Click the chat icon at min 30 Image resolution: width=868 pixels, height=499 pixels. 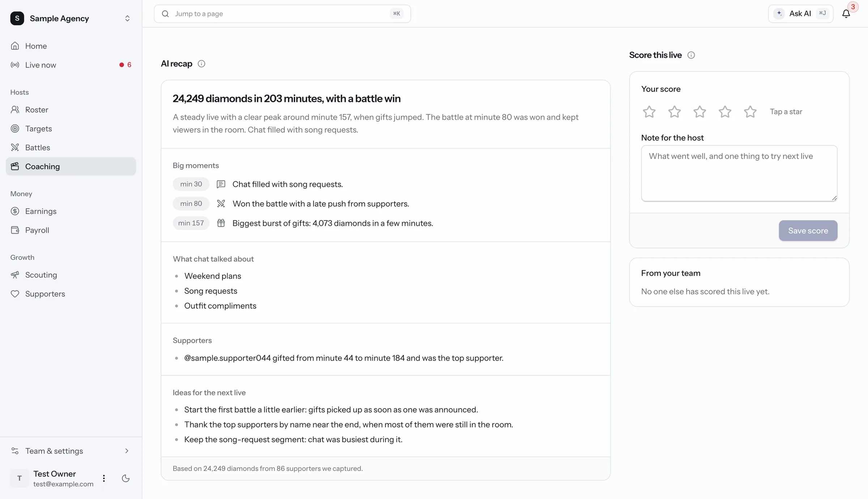221,184
